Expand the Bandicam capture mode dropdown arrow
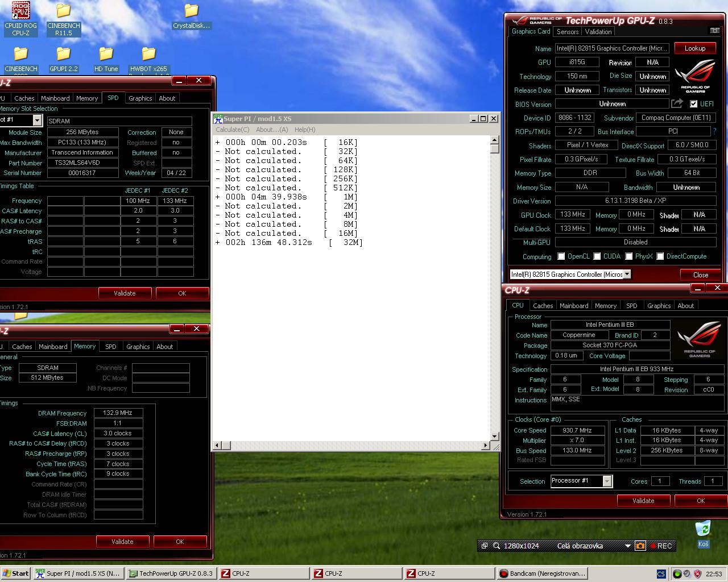Viewport: 728px width, 582px height. point(628,546)
